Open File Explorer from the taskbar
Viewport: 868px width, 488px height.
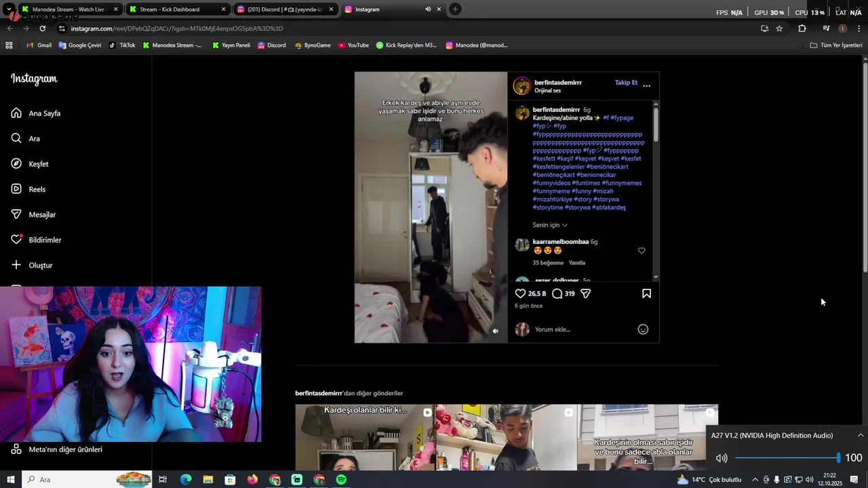[x=208, y=480]
